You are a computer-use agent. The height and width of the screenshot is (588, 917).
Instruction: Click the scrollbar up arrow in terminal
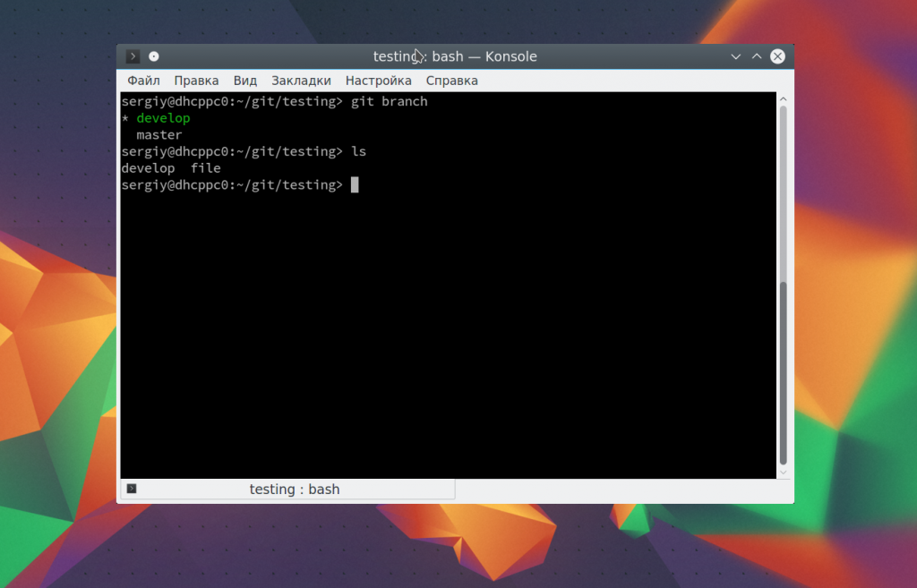click(x=784, y=98)
